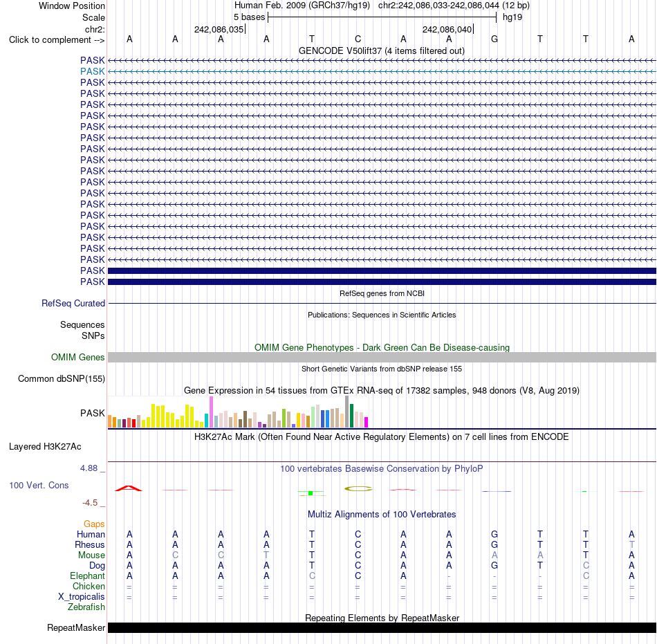Open the GTEx Gene Expression track title
This screenshot has width=657, height=644.
pos(382,391)
